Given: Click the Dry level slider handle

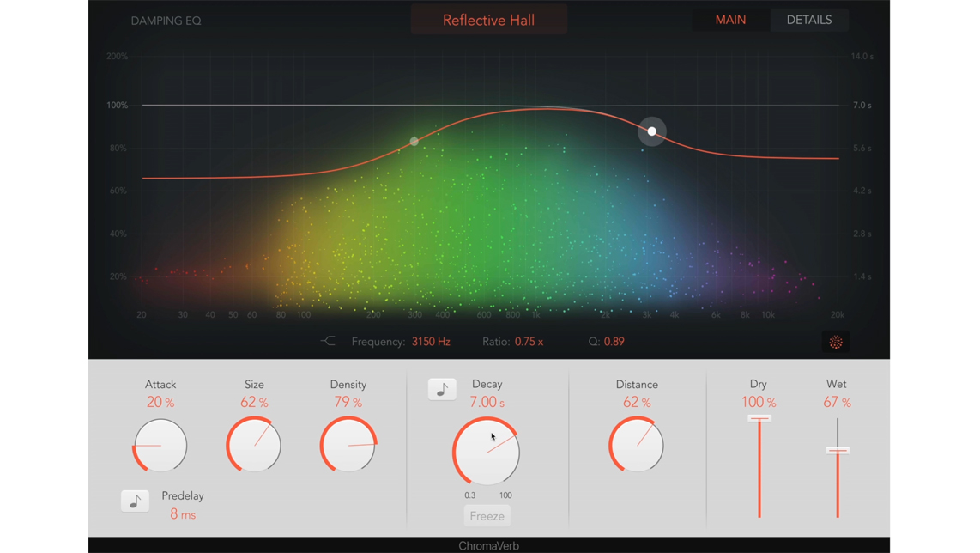Looking at the screenshot, I should [759, 418].
